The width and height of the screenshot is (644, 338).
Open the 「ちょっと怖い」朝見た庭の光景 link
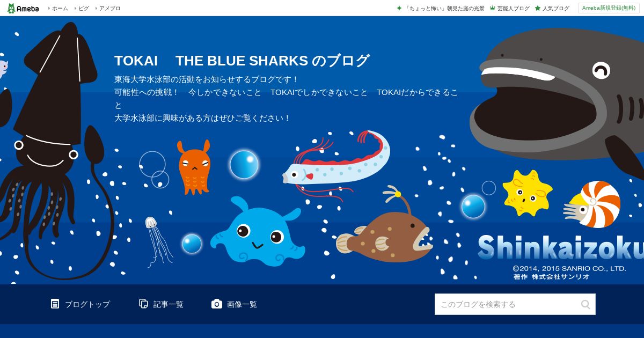pyautogui.click(x=445, y=8)
